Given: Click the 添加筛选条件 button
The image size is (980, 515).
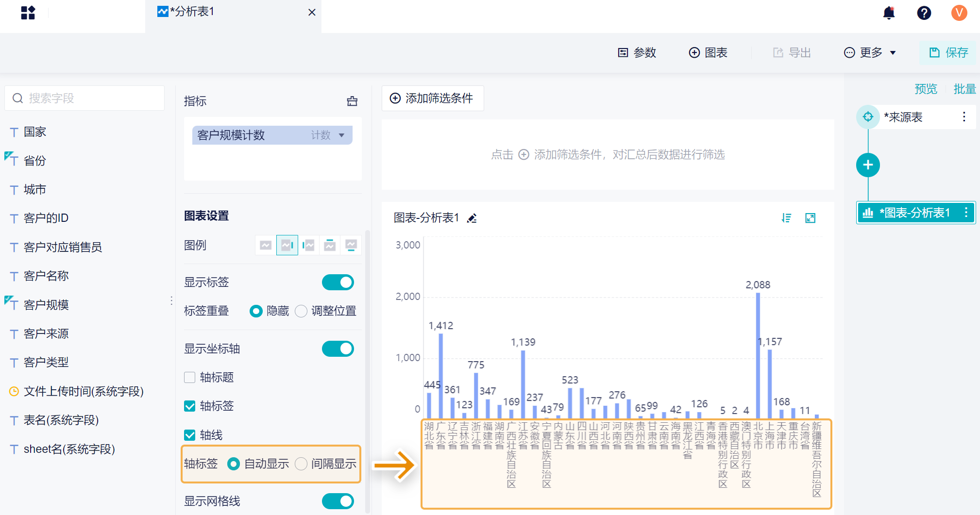Looking at the screenshot, I should click(x=432, y=99).
